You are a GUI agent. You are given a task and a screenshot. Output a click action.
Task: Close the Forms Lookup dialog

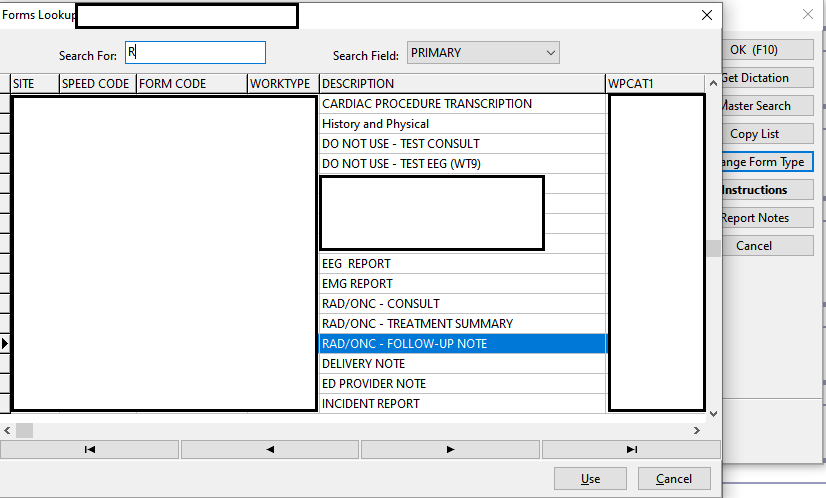click(x=707, y=15)
